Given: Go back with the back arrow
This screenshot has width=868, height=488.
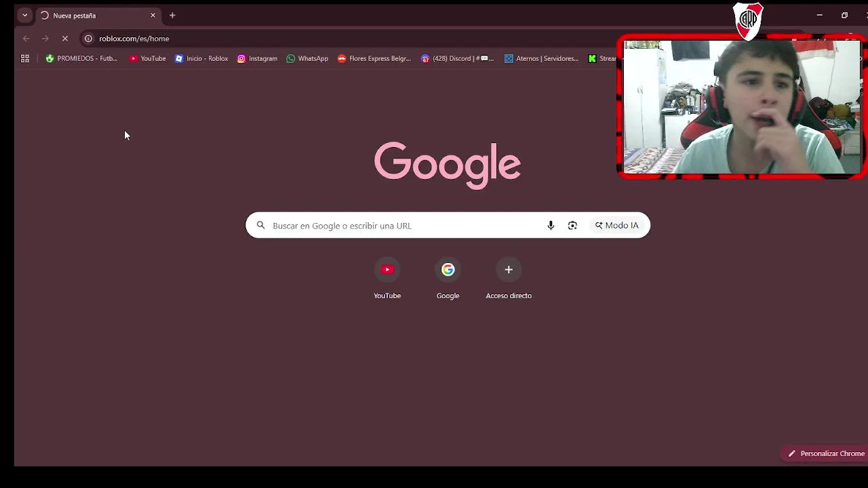Looking at the screenshot, I should click(x=26, y=39).
